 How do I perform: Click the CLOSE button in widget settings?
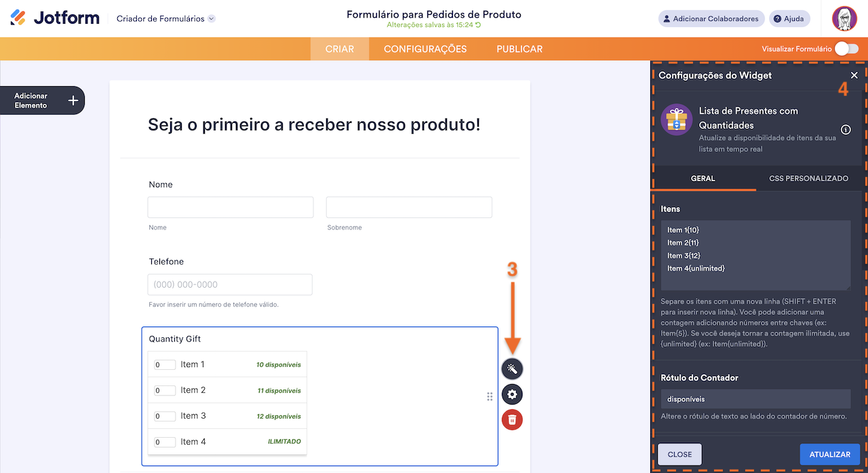coord(679,454)
